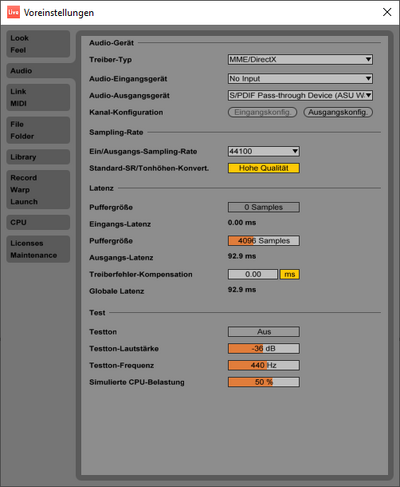Select the Ein/Ausgangs-Sampling-Rate 44100 dropdown
Screen dimensions: 400x487
(x=264, y=151)
